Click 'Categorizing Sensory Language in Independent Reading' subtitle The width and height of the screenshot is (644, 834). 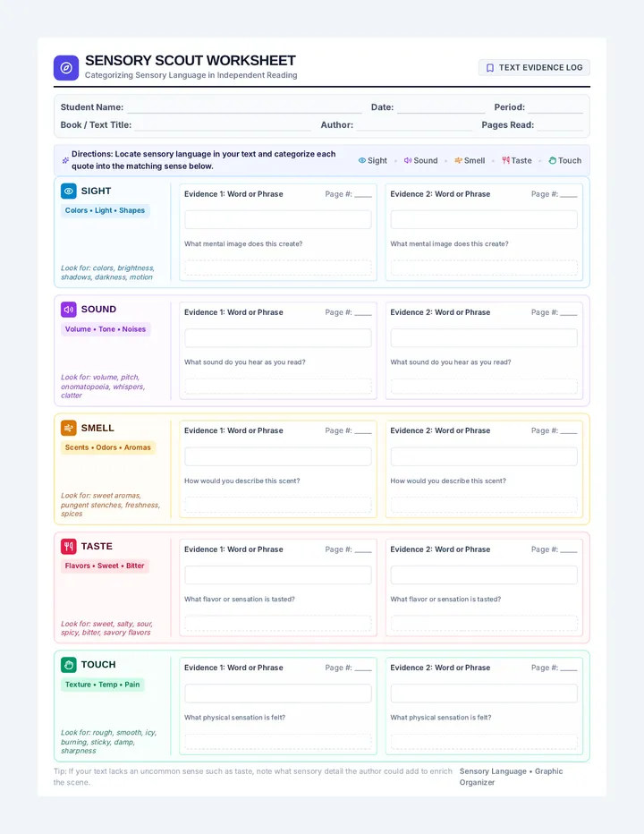pyautogui.click(x=191, y=75)
